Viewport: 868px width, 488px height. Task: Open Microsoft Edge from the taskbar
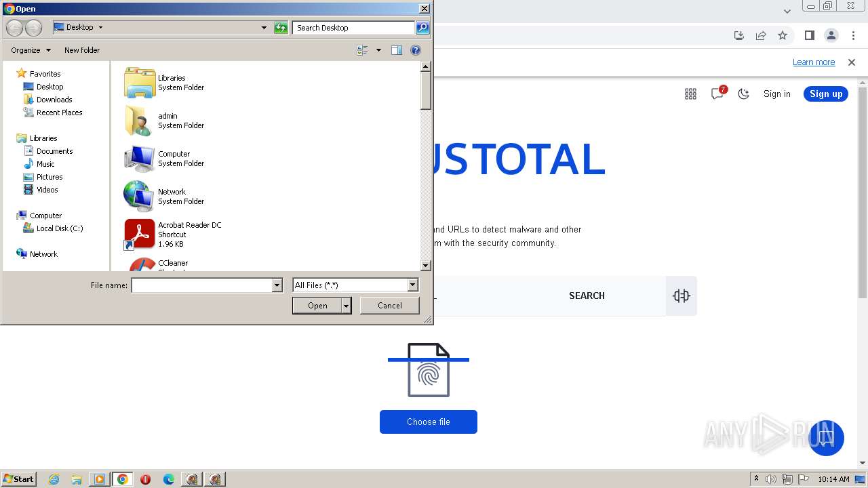click(168, 479)
